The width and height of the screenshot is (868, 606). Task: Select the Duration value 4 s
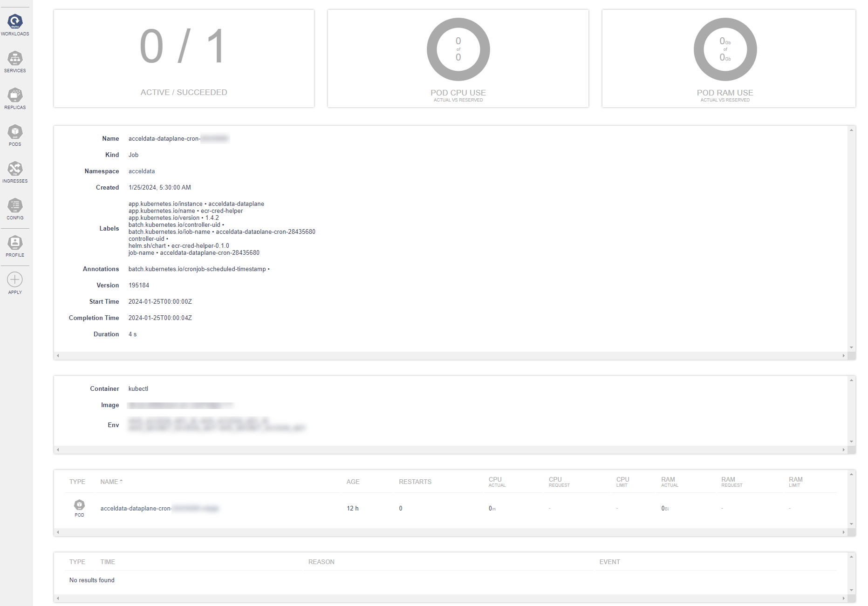click(133, 334)
